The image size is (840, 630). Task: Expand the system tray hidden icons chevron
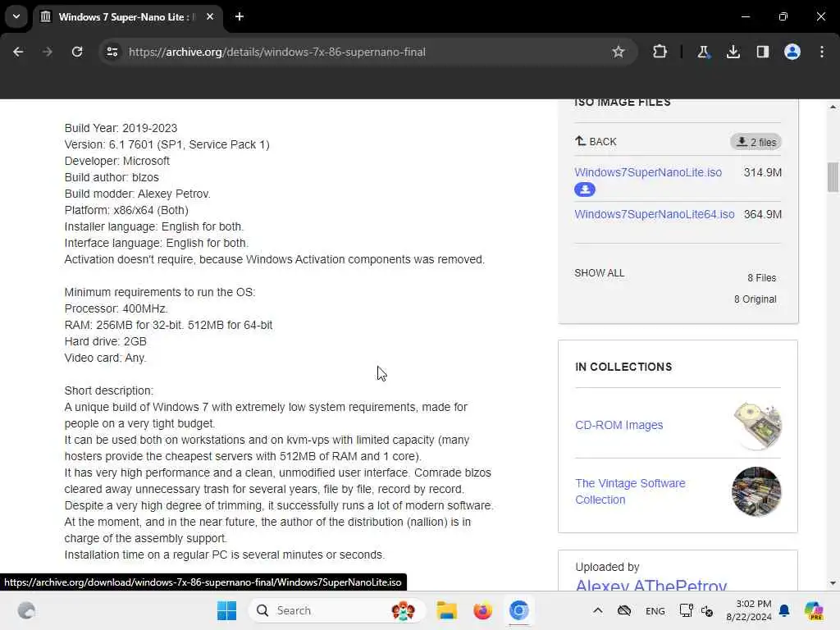click(598, 610)
